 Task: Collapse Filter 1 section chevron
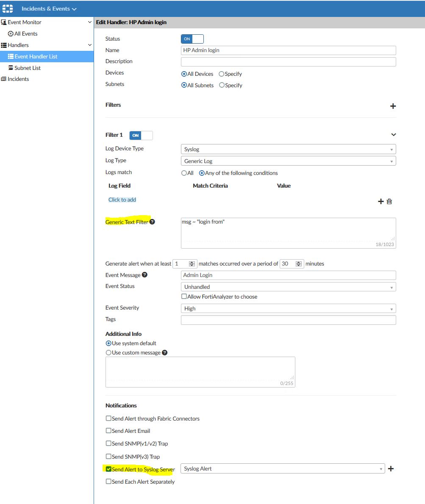pyautogui.click(x=394, y=135)
